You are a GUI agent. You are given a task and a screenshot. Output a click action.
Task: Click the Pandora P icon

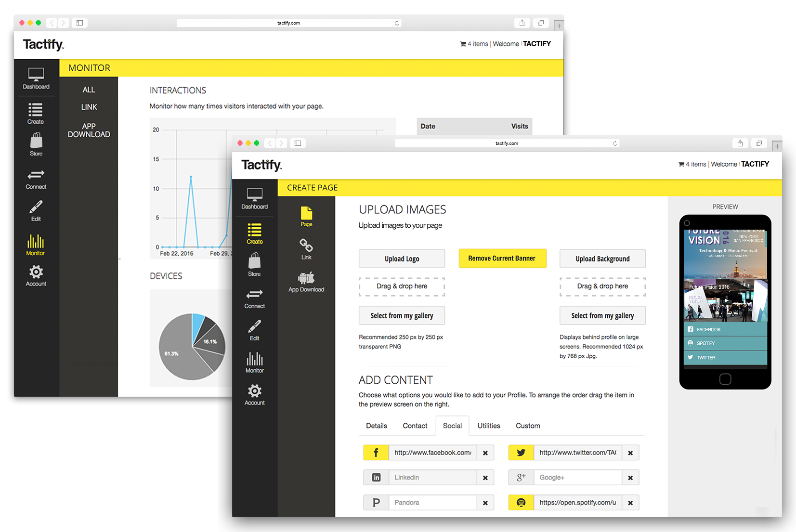coord(376,503)
